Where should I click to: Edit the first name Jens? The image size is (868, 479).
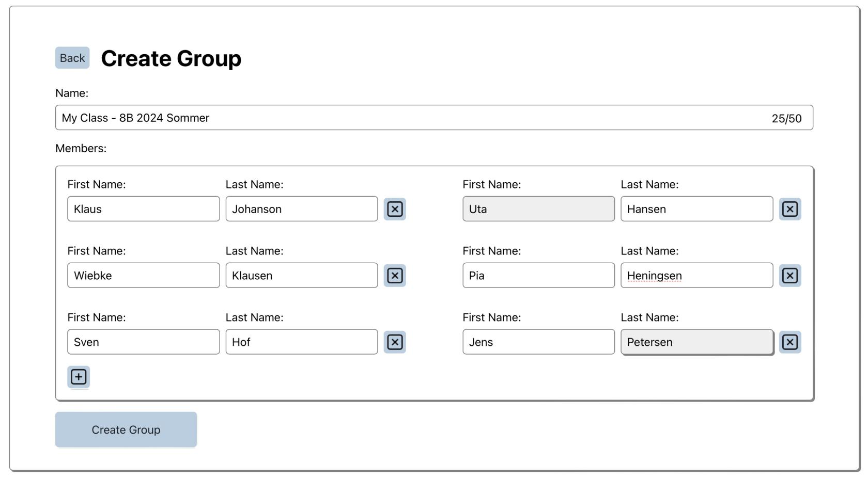[538, 342]
